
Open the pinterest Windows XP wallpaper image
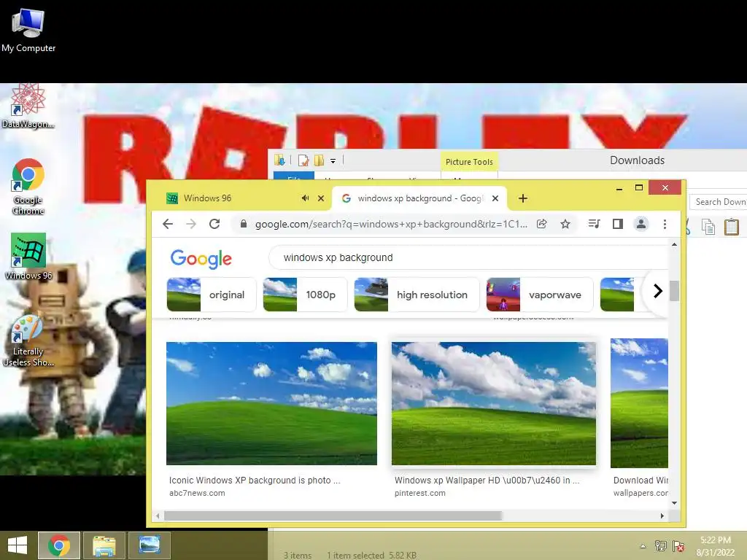(x=494, y=403)
